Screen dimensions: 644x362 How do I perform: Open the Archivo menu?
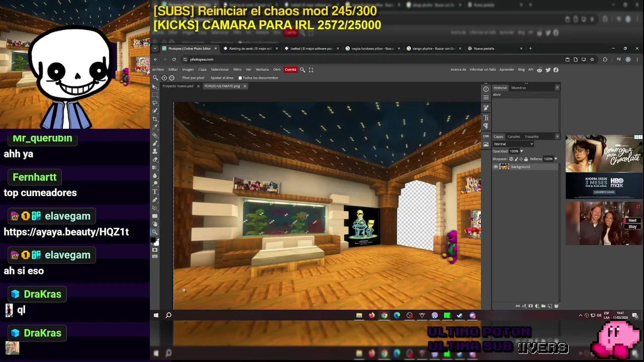(158, 69)
